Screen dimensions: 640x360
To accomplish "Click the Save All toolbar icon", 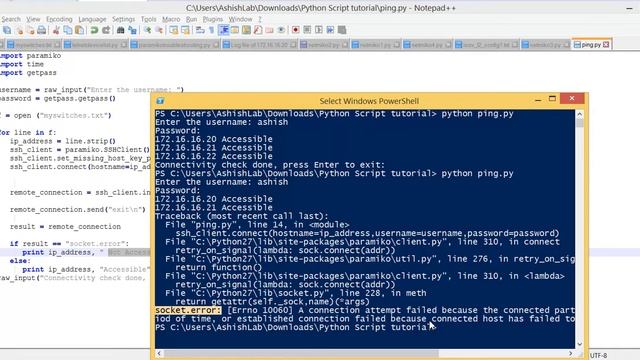I will pyautogui.click(x=7, y=30).
